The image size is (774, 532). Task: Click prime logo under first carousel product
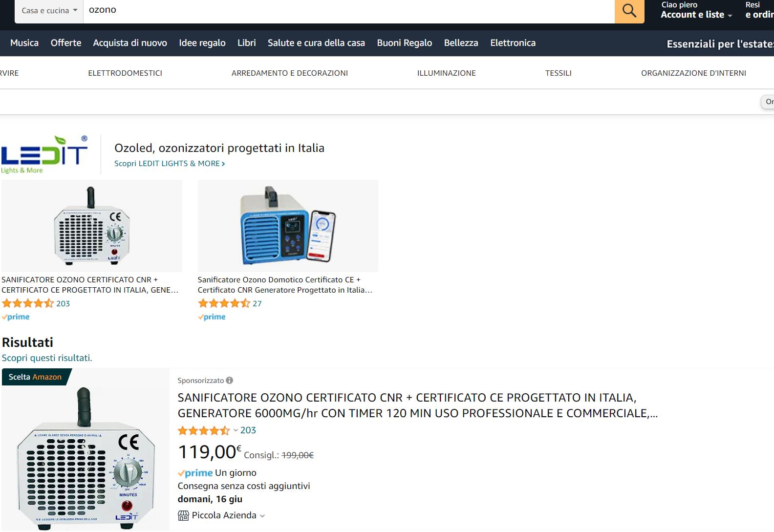point(16,317)
